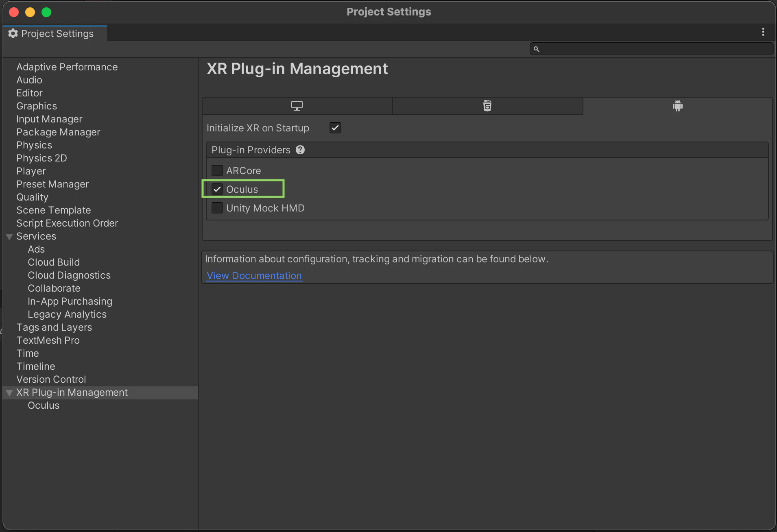Open In-App Purchasing settings
Image resolution: width=777 pixels, height=532 pixels.
[x=70, y=301]
